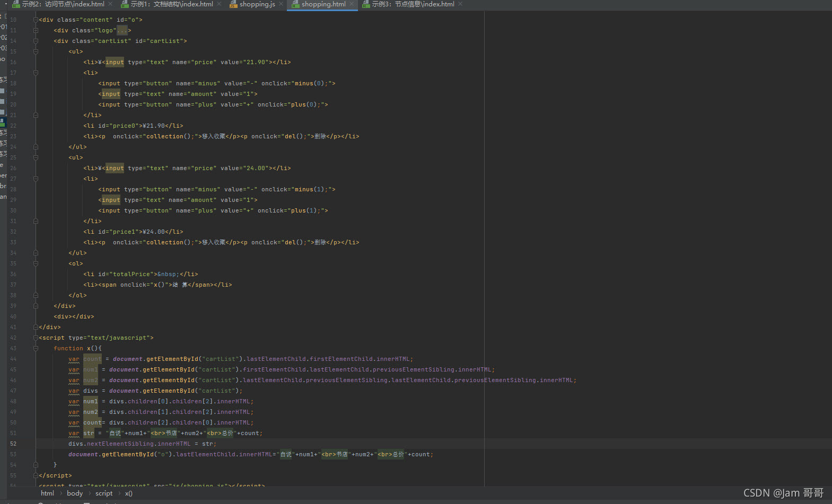Viewport: 832px width, 504px height.
Task: Collapse function x() at line 43
Action: 36,348
